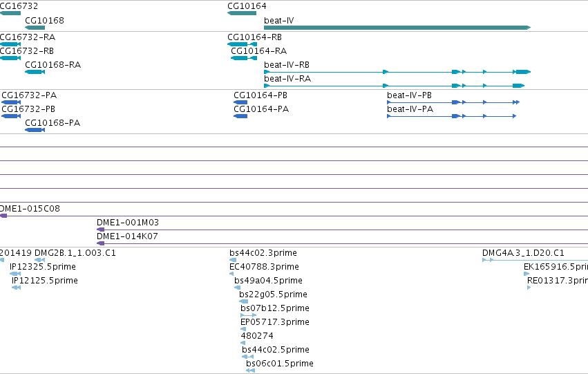Select the CG10164-RB transcript glyph
The image size is (588, 374).
coord(243,44)
